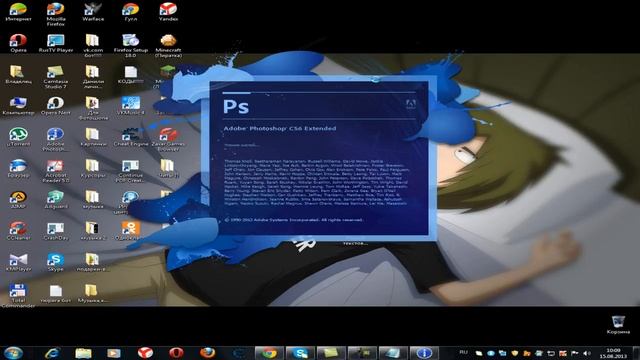Open Windows Media Player taskbar icon
640x360 pixels.
114,353
